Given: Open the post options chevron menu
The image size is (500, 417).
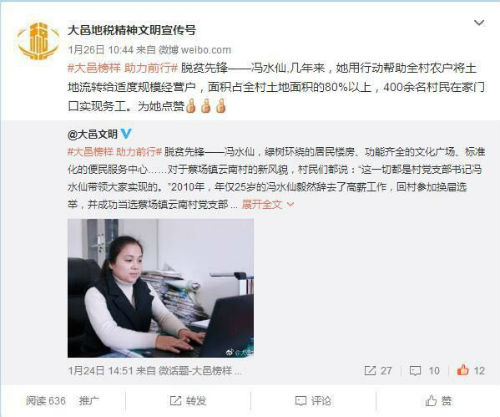Looking at the screenshot, I should pos(479,23).
